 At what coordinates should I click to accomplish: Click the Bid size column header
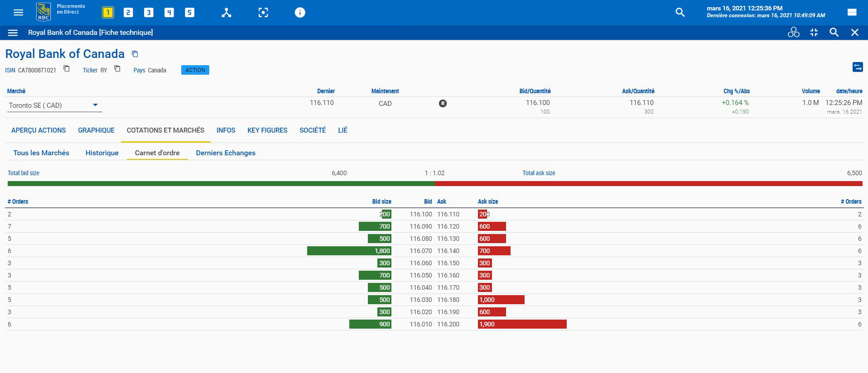(x=381, y=201)
